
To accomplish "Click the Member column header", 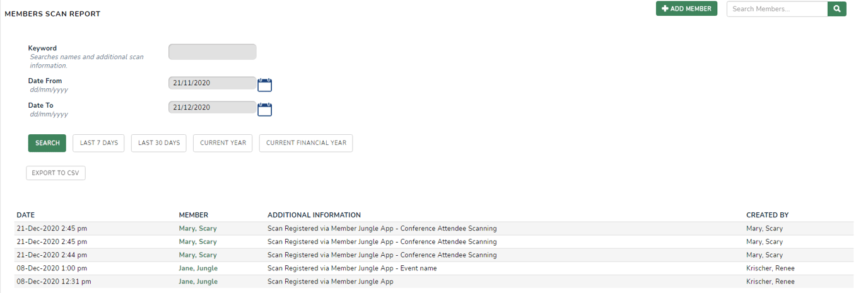I will (x=193, y=215).
